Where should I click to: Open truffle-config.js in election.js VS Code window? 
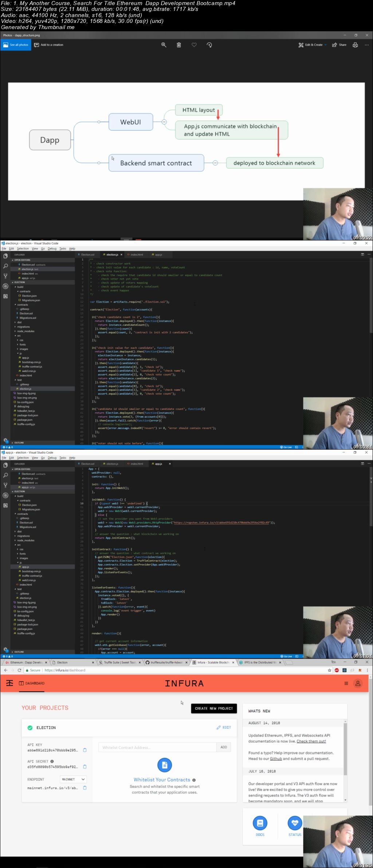[26, 424]
